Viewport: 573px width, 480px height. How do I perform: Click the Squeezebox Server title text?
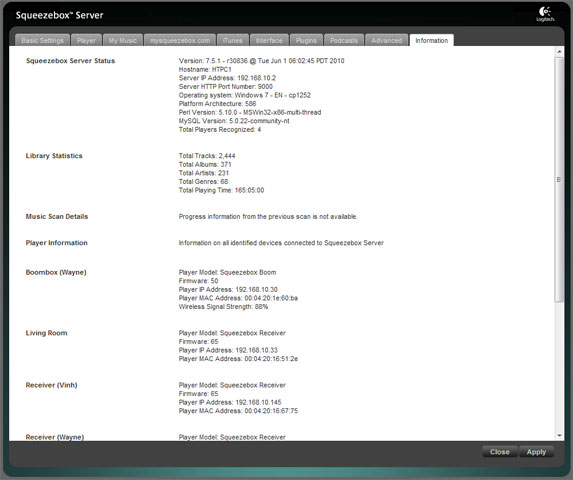[x=59, y=15]
